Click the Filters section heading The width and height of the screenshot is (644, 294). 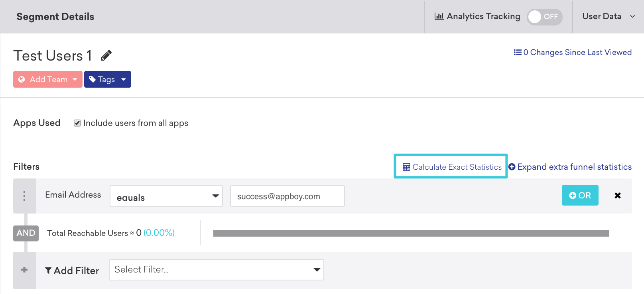click(x=26, y=167)
